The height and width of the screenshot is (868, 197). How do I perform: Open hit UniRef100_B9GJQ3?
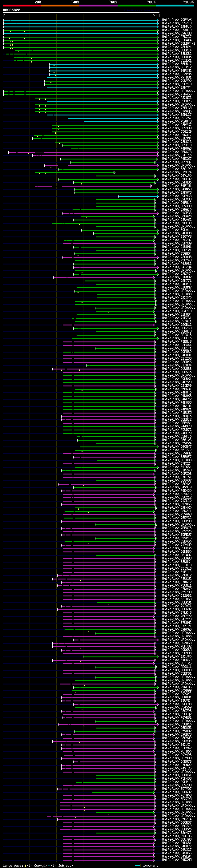click(x=176, y=33)
